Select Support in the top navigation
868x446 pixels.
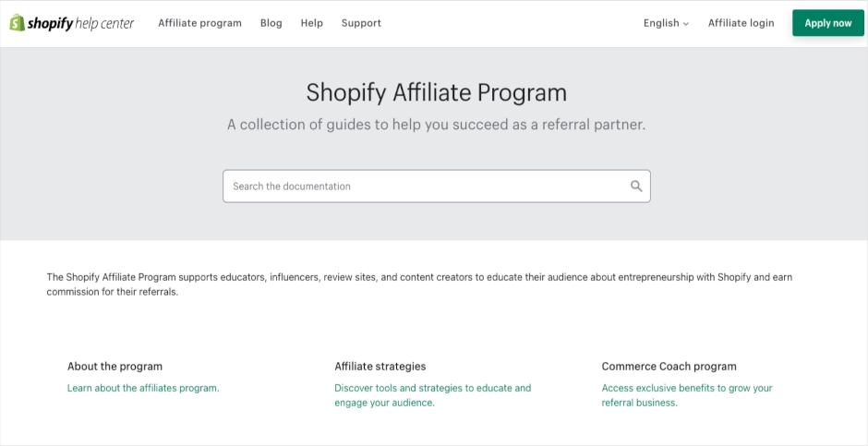pyautogui.click(x=361, y=23)
